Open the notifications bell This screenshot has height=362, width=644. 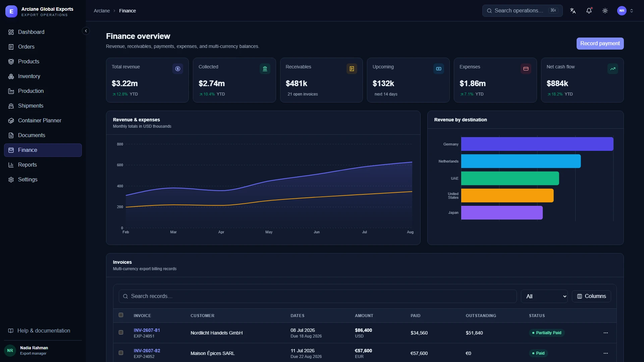[x=589, y=11]
